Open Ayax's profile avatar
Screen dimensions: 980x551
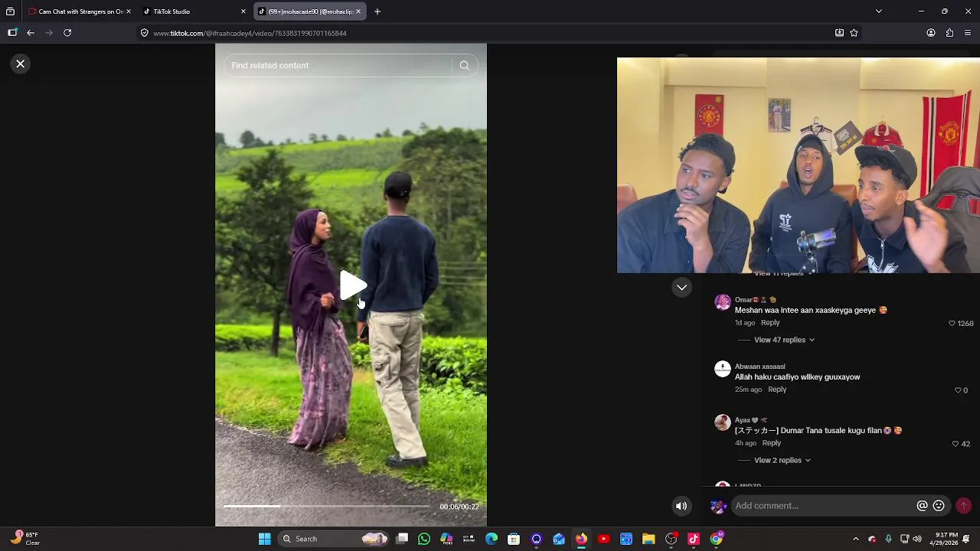[723, 422]
